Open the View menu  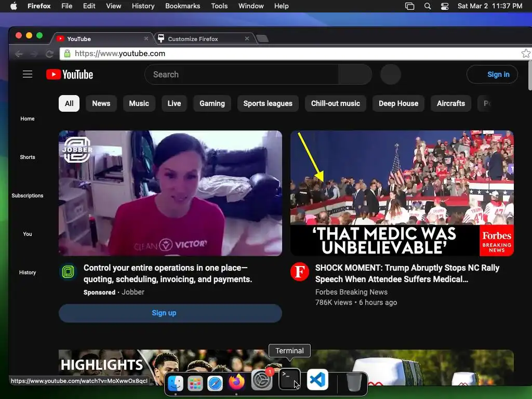pos(114,6)
